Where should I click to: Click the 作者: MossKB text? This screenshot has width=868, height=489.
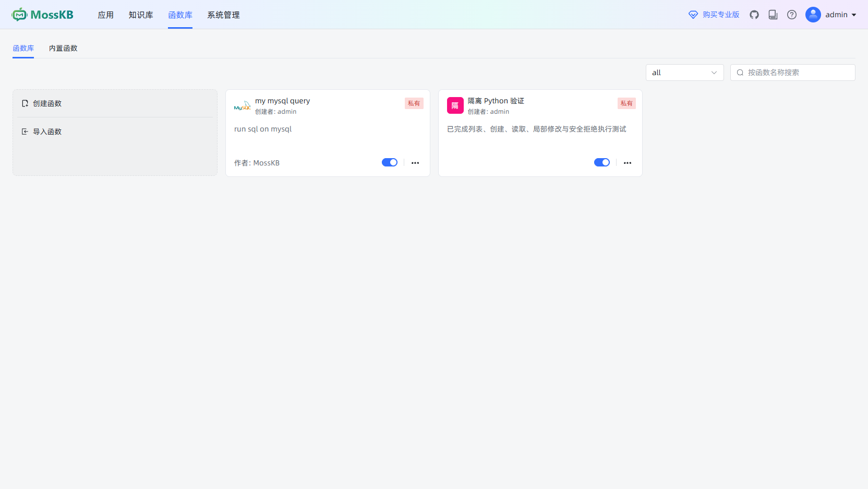(257, 163)
